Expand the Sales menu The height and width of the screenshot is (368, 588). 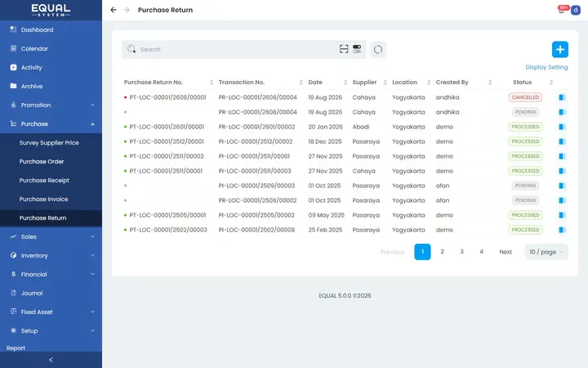pos(51,236)
